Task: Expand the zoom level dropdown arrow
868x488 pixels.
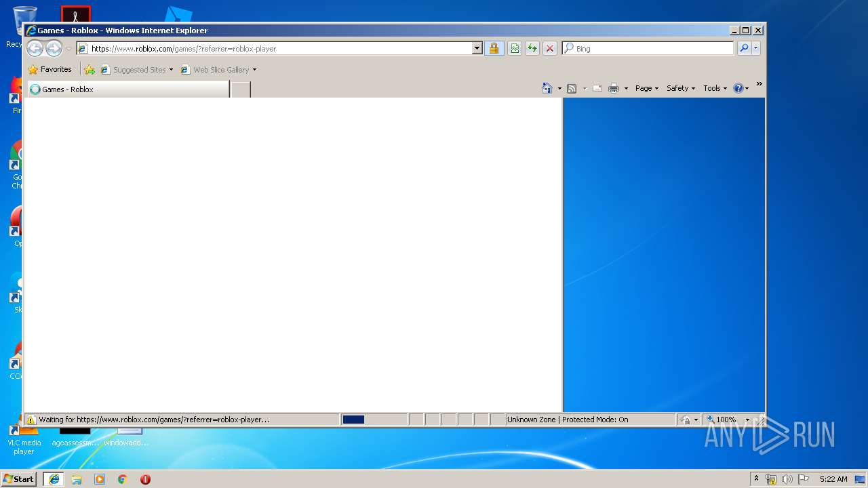Action: [x=748, y=420]
